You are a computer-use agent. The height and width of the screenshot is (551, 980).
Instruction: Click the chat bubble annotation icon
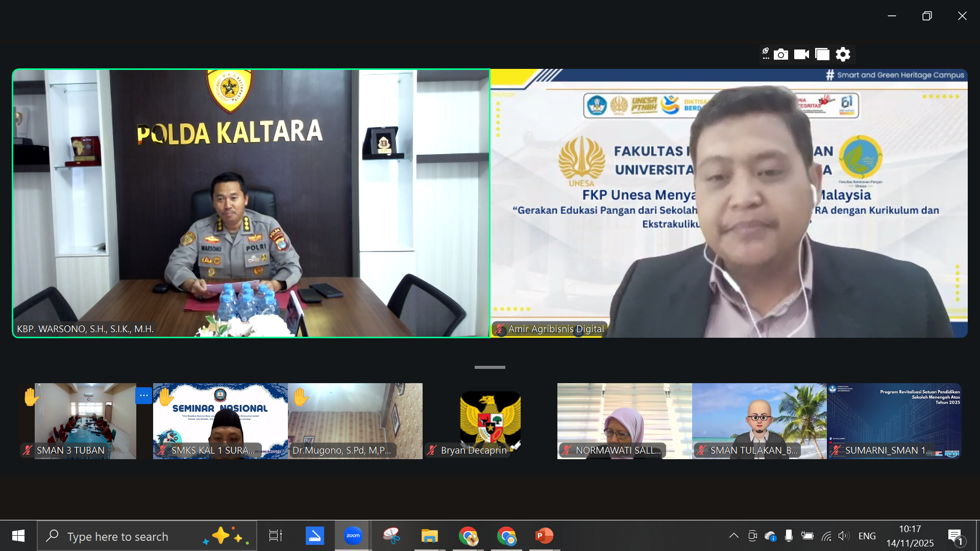[765, 53]
